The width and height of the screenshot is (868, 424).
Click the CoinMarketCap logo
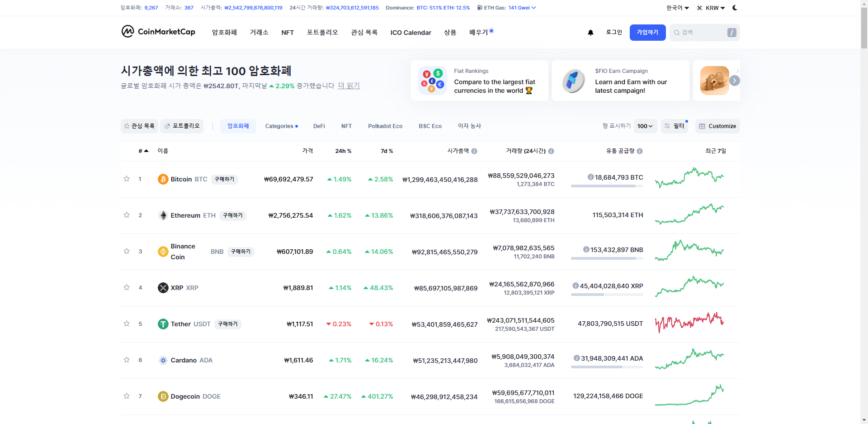[x=158, y=32]
